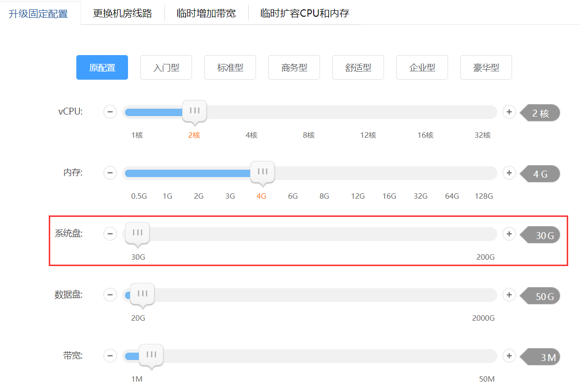The height and width of the screenshot is (392, 580).
Task: Increase 数据盘 using the plus icon
Action: 509,295
